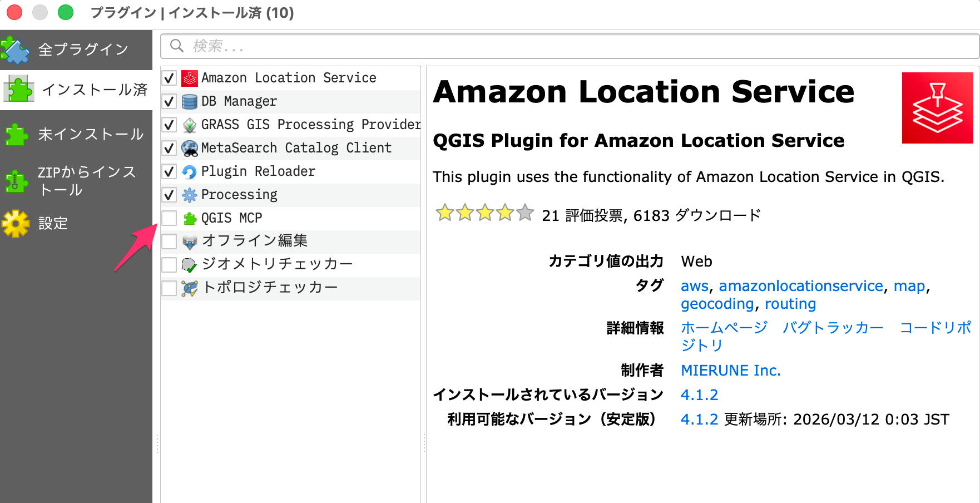Click the MIERUNE Inc. author link
This screenshot has width=980, height=503.
[730, 370]
